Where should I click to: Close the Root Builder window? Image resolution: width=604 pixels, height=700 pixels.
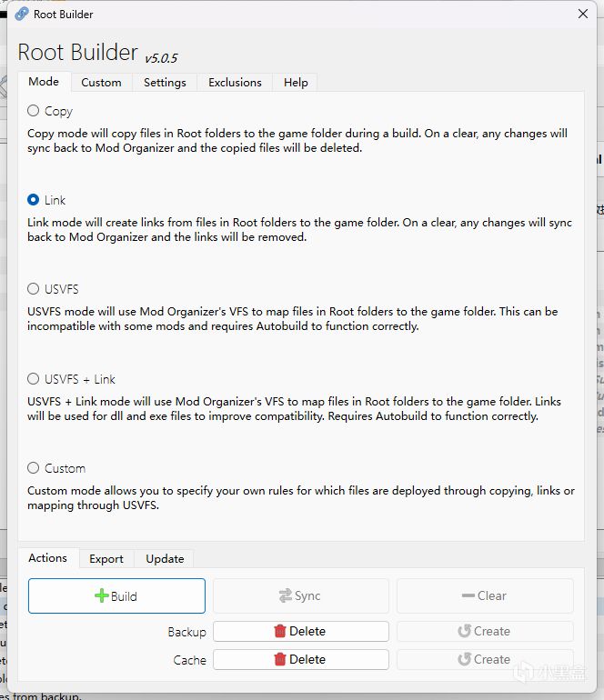582,14
